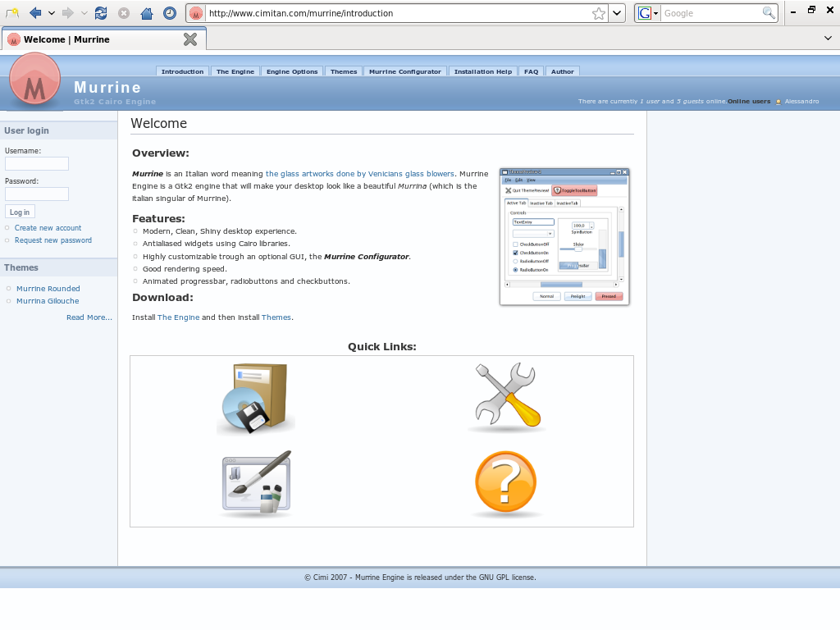
Task: Follow the Venicians glass blowers link
Action: tap(360, 174)
